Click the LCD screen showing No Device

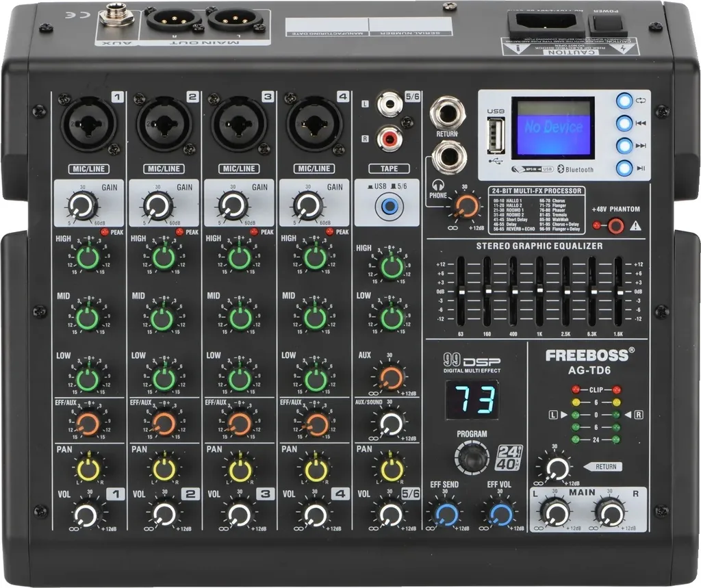[x=552, y=127]
